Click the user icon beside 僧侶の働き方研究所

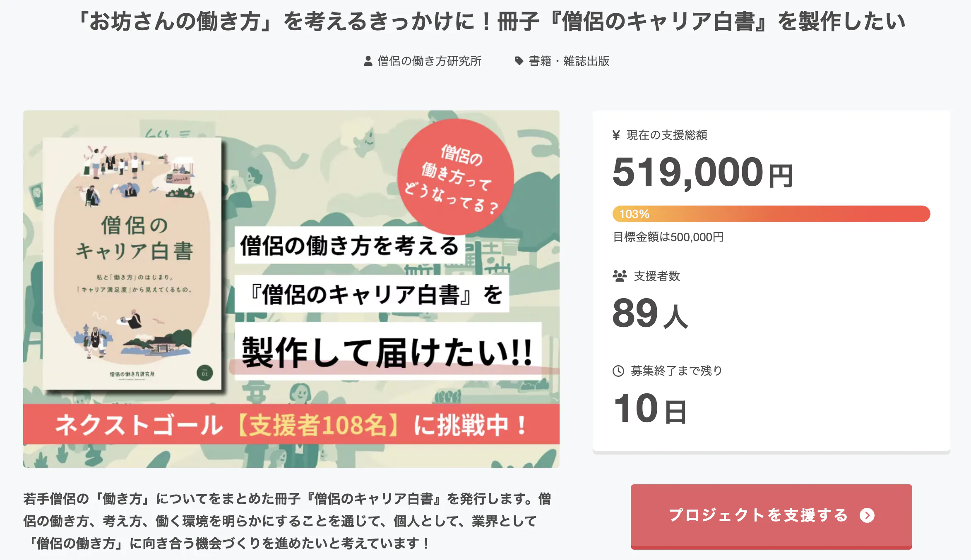pos(368,61)
